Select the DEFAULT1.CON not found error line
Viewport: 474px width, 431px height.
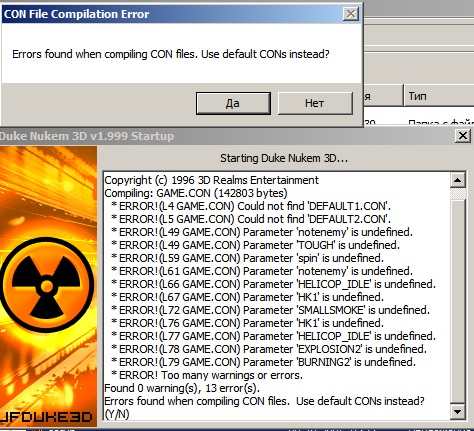tap(251, 206)
